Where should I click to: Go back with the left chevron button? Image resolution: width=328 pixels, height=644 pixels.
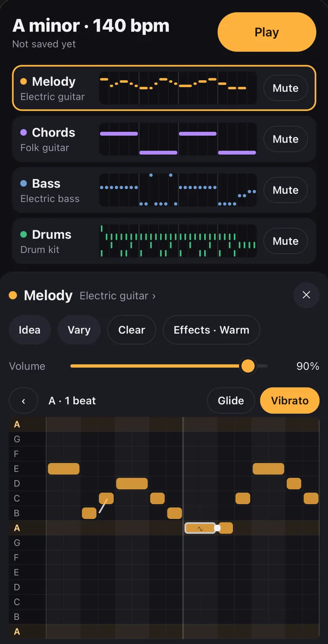[23, 401]
